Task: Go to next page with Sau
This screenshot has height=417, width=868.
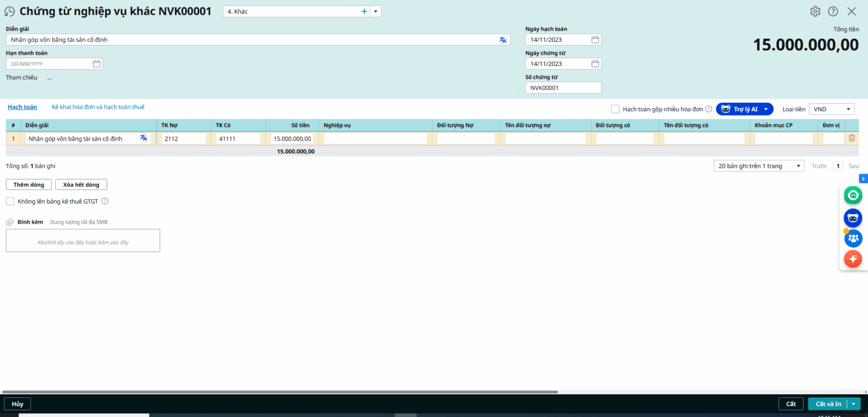Action: click(x=854, y=166)
